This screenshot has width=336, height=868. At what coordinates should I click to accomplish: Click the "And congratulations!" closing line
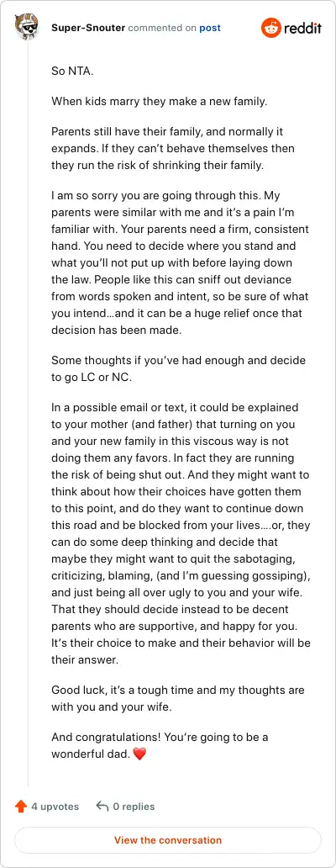point(160,746)
